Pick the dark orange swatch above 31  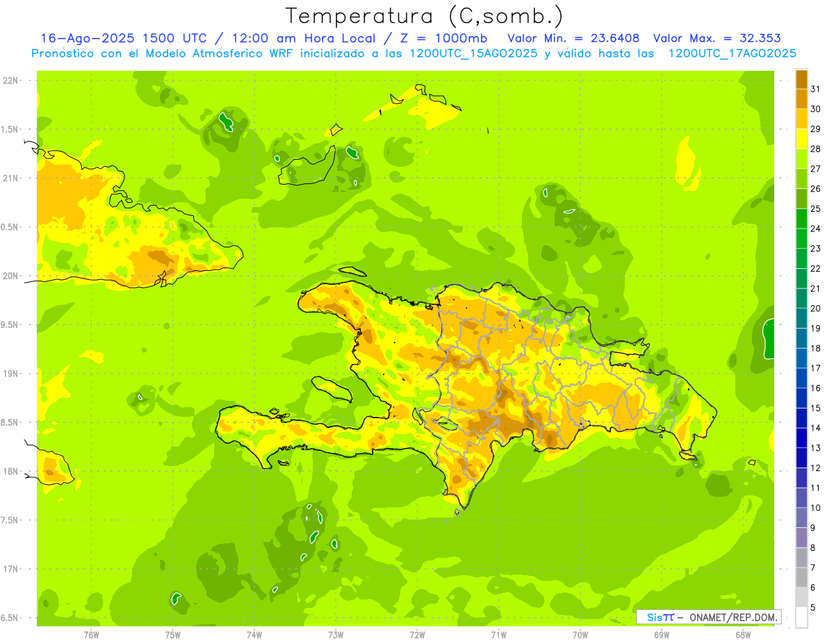801,79
